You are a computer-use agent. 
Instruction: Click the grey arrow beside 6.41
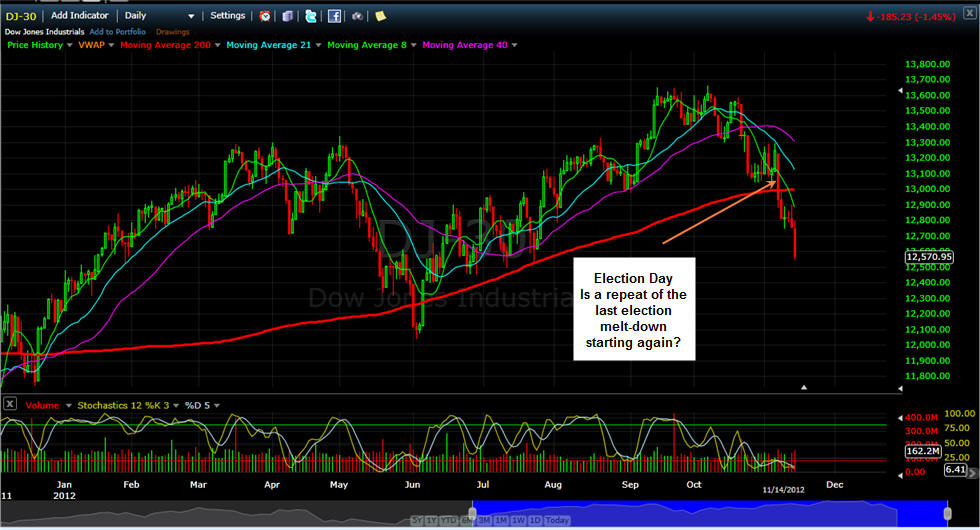click(x=972, y=473)
